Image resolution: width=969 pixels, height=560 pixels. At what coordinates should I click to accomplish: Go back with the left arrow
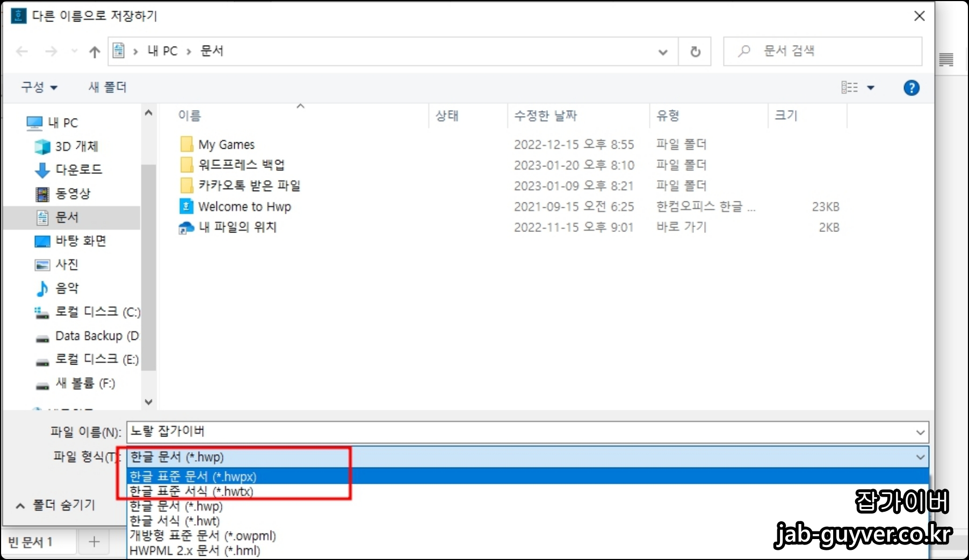pos(22,52)
